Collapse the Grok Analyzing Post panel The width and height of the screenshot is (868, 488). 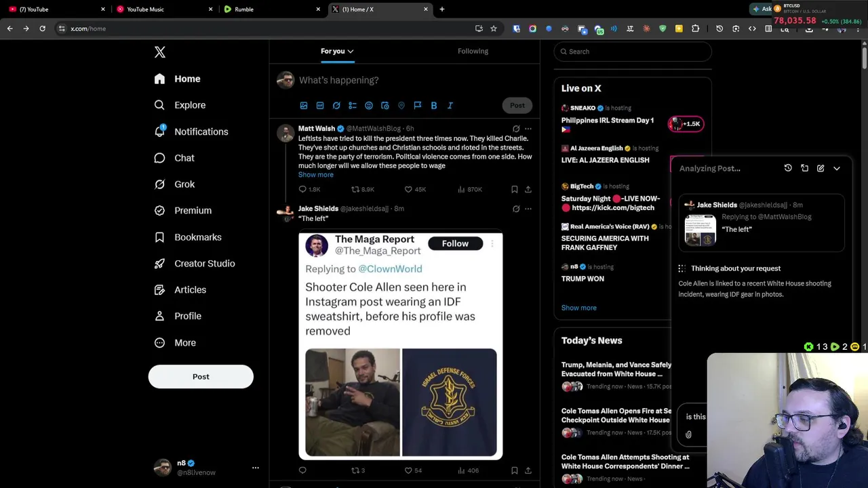click(x=837, y=168)
